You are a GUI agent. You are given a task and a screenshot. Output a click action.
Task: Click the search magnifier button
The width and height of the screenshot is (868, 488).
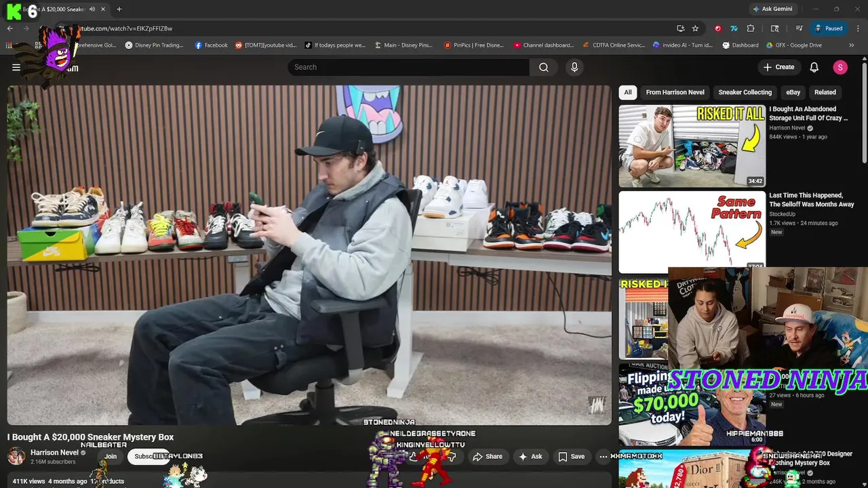click(x=544, y=67)
